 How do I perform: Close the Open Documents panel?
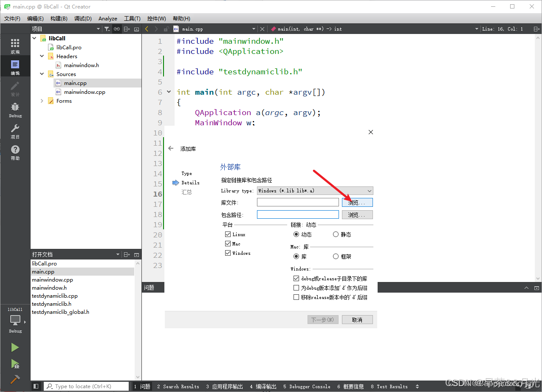[136, 254]
